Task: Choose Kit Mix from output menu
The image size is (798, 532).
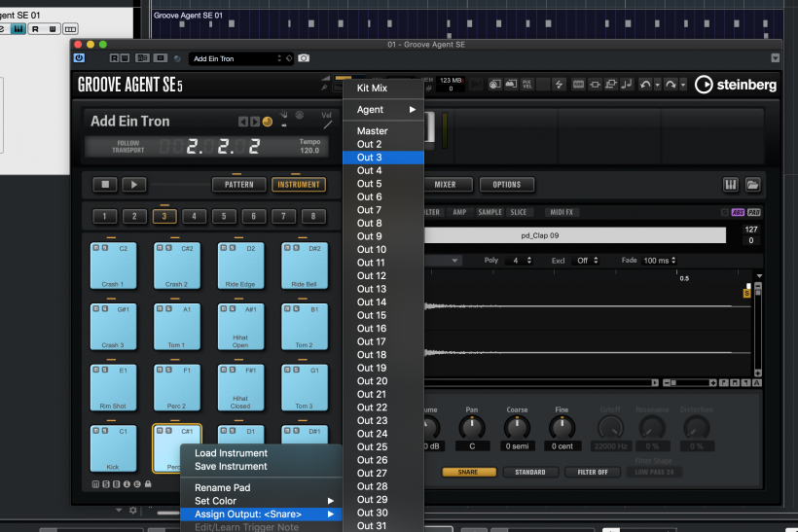Action: tap(383, 88)
